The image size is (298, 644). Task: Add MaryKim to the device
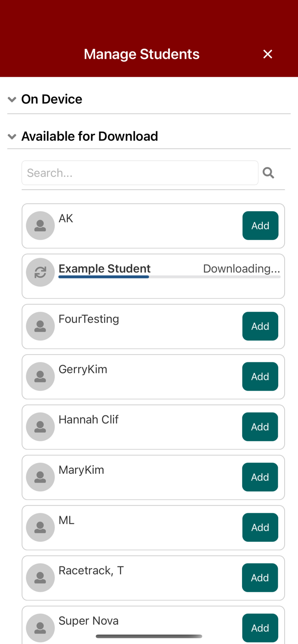260,477
